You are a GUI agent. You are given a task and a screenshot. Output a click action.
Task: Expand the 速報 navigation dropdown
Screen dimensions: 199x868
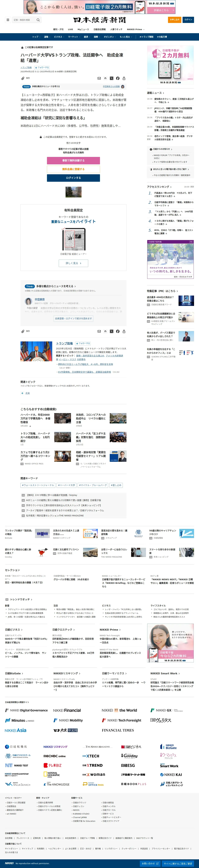[47, 37]
